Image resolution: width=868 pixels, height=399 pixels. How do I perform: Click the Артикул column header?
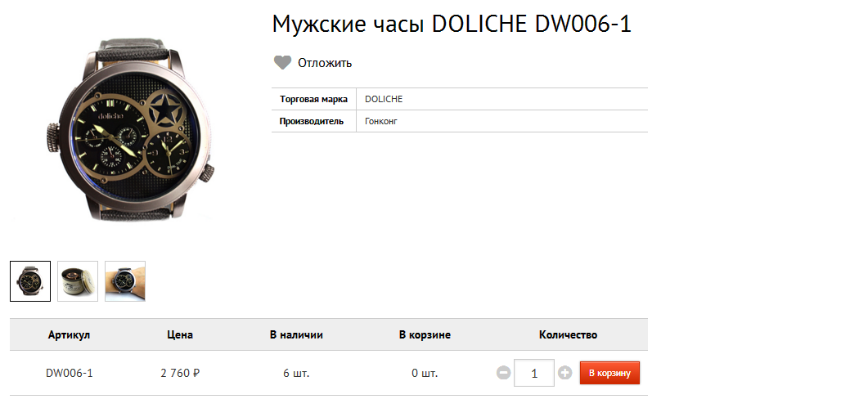70,334
